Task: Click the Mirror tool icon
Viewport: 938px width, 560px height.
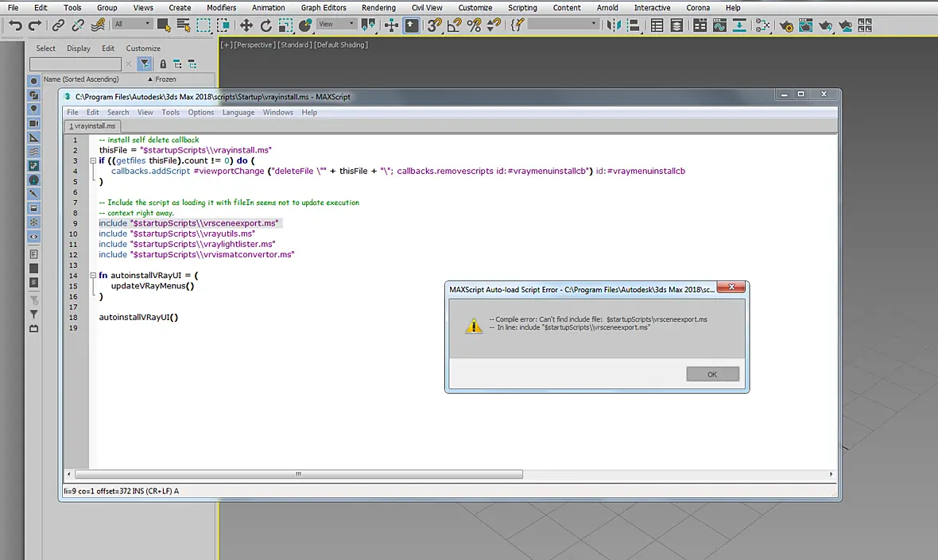Action: click(614, 25)
